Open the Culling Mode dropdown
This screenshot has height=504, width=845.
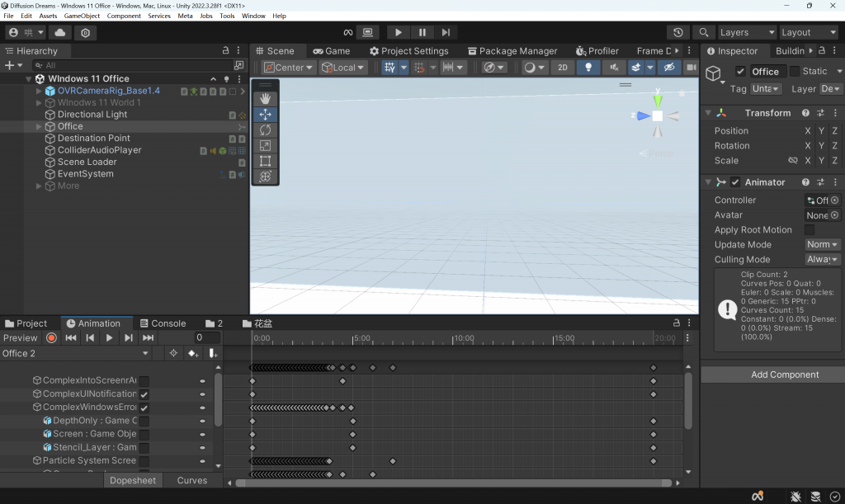823,260
